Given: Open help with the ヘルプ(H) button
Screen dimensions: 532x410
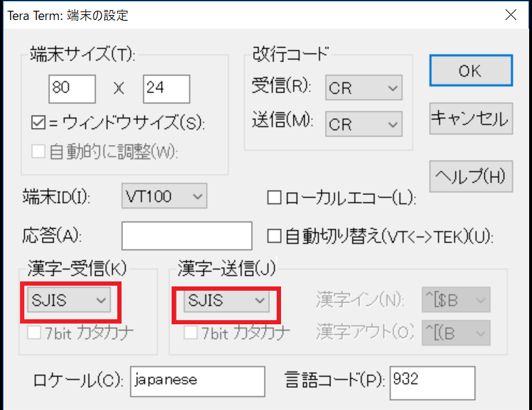Looking at the screenshot, I should click(x=471, y=175).
